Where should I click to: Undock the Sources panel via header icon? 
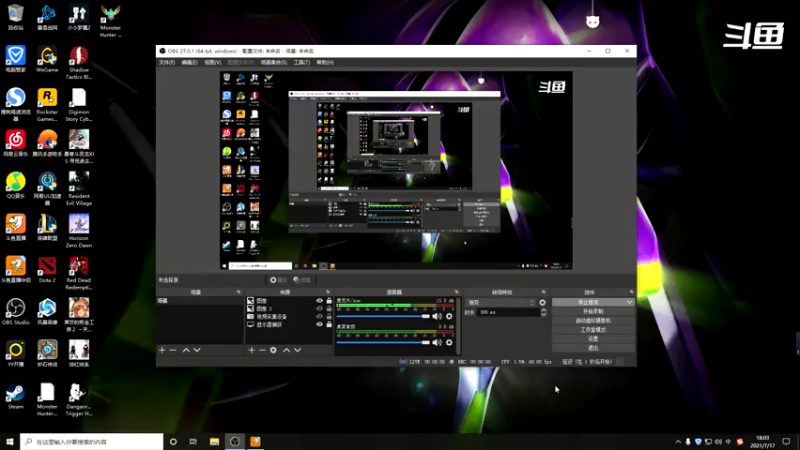pyautogui.click(x=328, y=292)
